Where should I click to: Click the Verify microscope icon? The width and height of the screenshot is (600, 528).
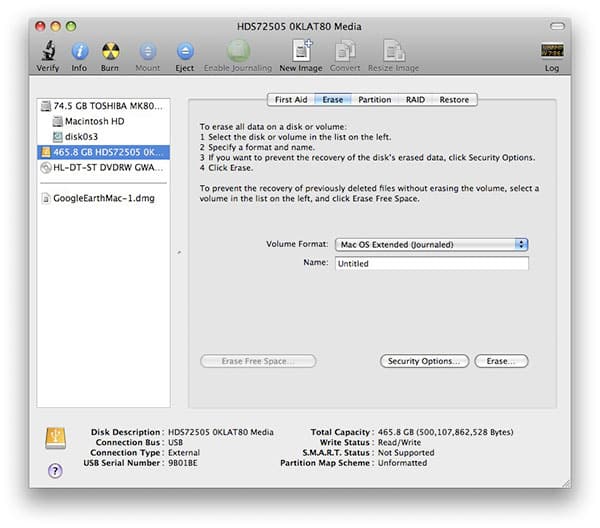[x=48, y=51]
